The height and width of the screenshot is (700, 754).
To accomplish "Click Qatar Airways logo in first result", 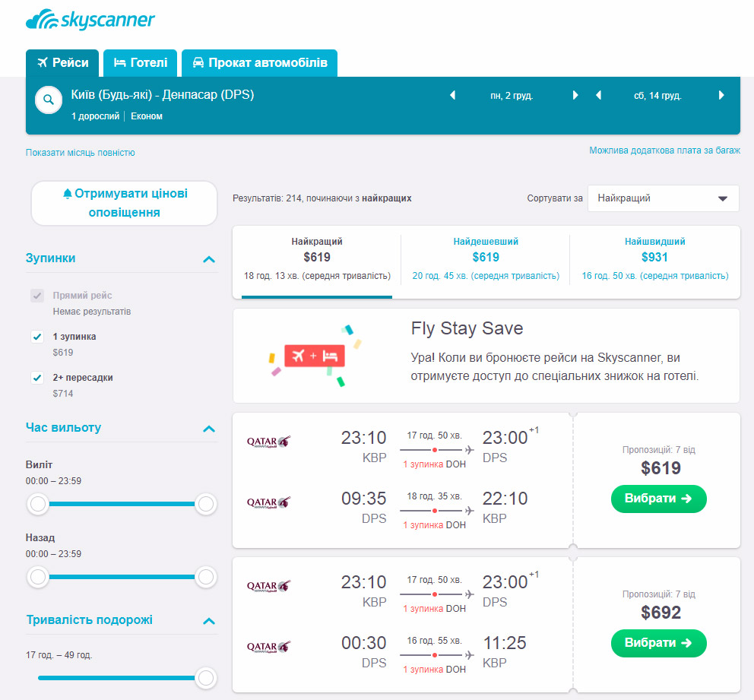I will tap(268, 441).
